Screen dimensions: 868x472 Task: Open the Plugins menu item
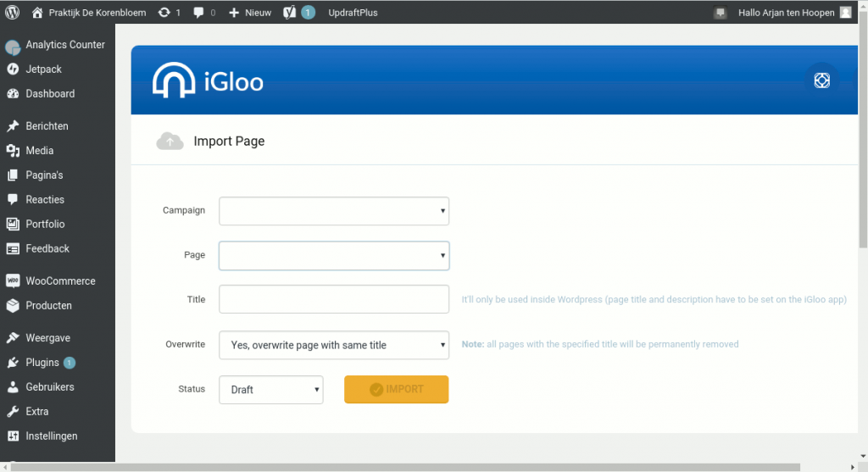pyautogui.click(x=42, y=363)
